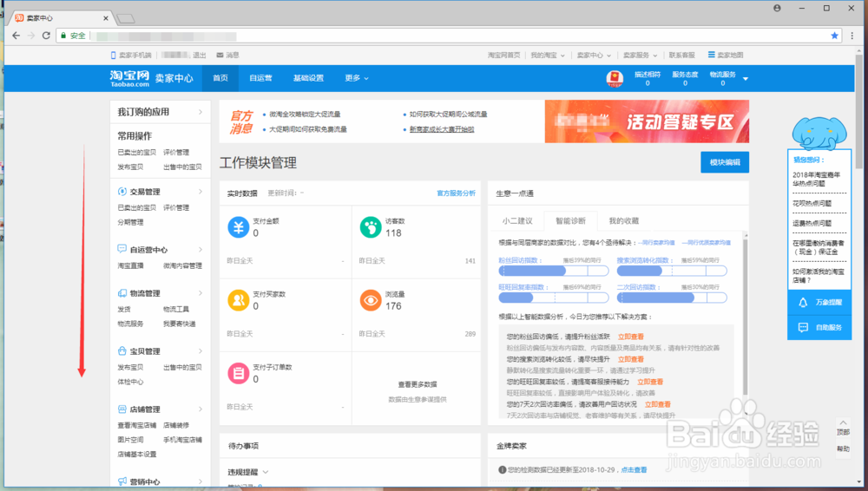Open 淘宝直播 sidebar link

point(130,265)
